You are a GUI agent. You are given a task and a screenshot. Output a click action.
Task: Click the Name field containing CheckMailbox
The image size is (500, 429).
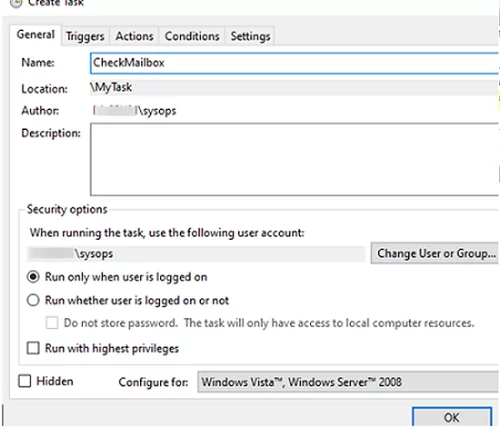[295, 63]
